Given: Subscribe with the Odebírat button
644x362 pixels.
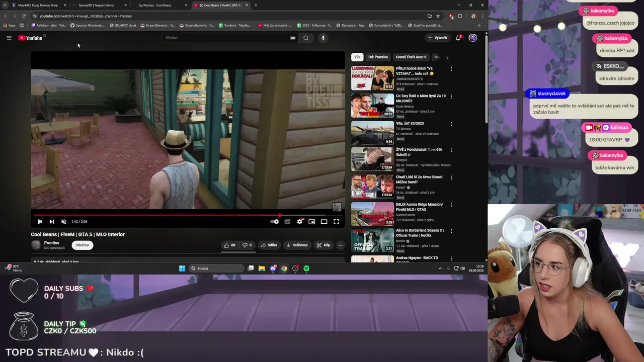Looking at the screenshot, I should [83, 245].
